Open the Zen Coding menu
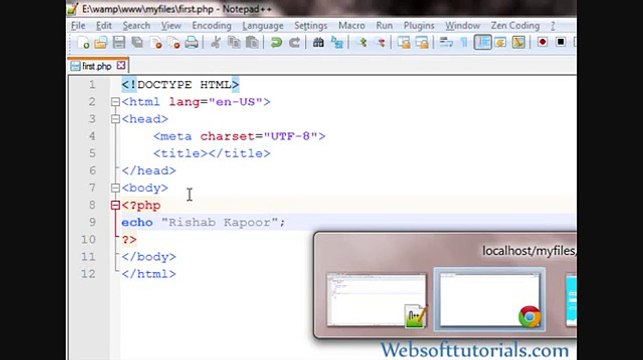This screenshot has width=643, height=360. 515,26
